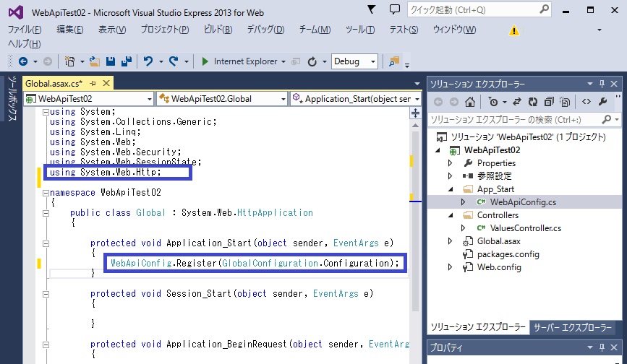The image size is (627, 364).
Task: Click the notifications flag icon
Action: (x=372, y=9)
